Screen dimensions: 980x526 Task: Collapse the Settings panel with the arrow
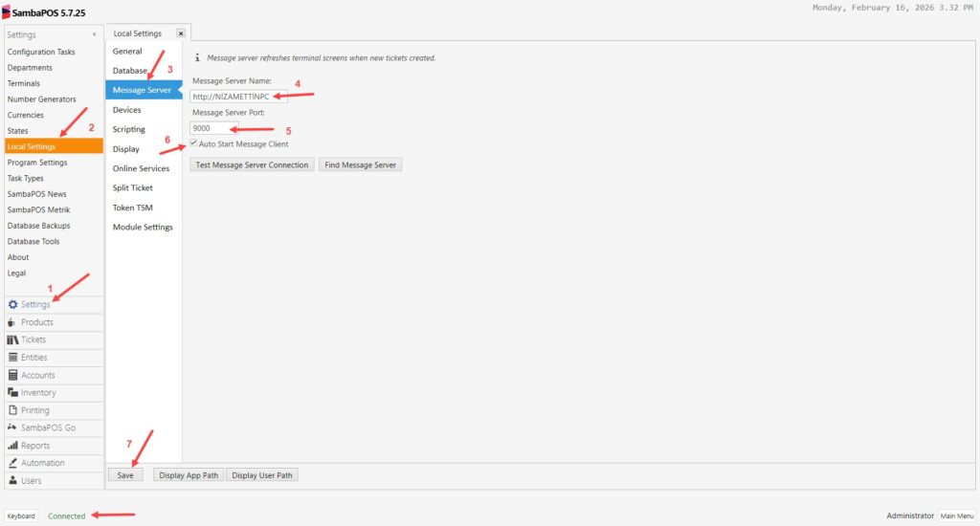coord(94,34)
